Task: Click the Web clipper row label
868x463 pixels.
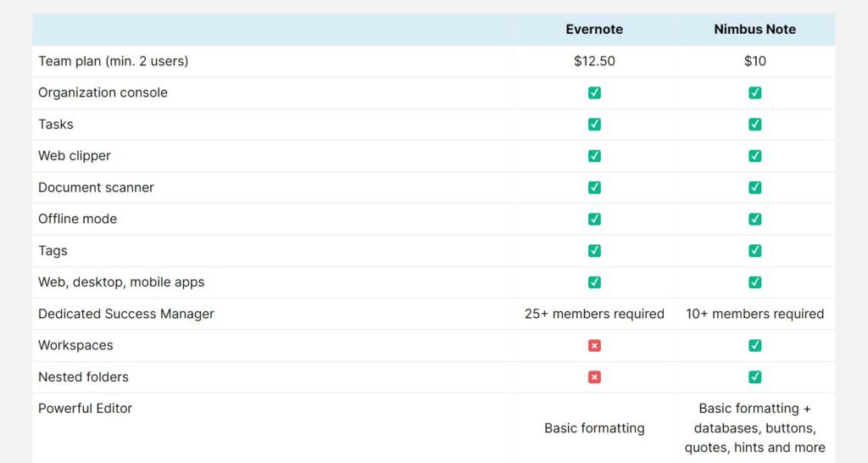Action: 75,156
